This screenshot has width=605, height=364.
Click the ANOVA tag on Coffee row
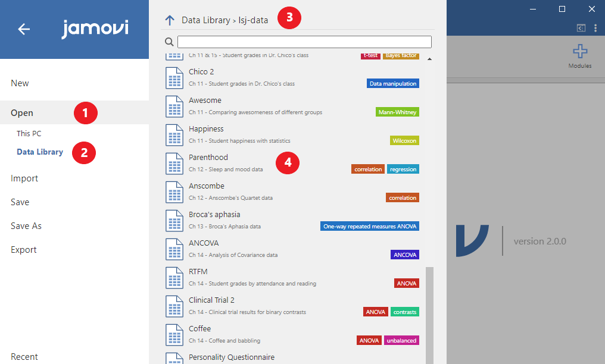[x=369, y=340]
